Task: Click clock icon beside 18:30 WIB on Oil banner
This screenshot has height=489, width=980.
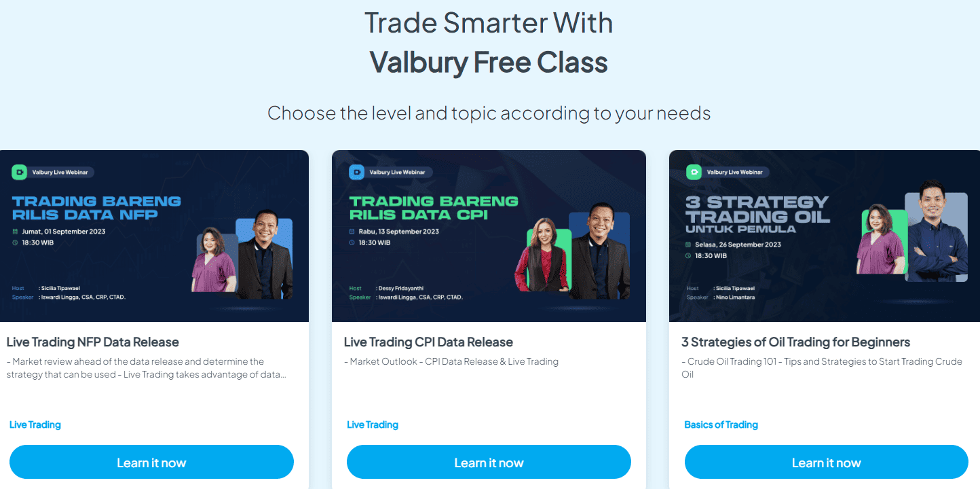Action: point(688,256)
